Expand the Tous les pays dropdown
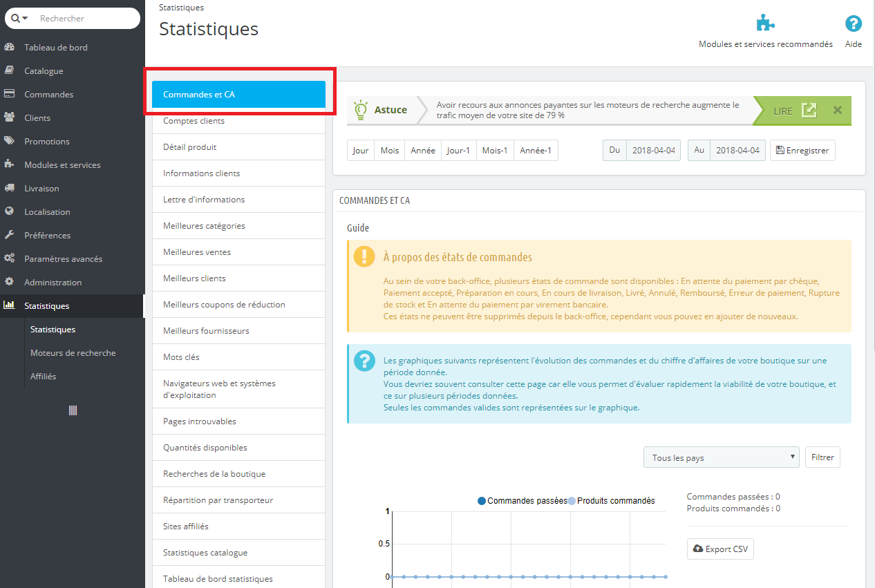This screenshot has width=875, height=588. [x=721, y=457]
